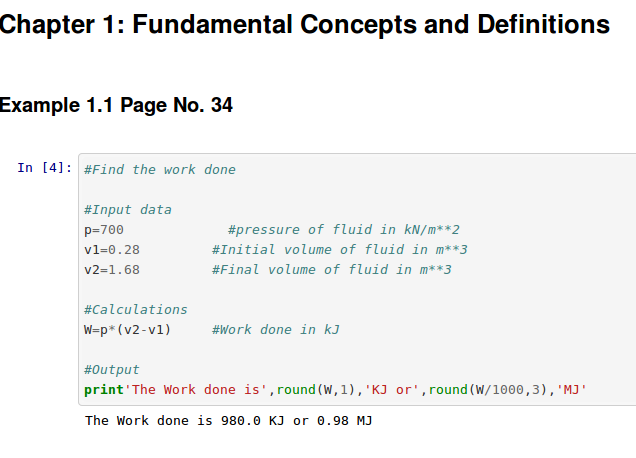Select the In [4] cell prompt
Screen dimensions: 636x458
pos(44,168)
